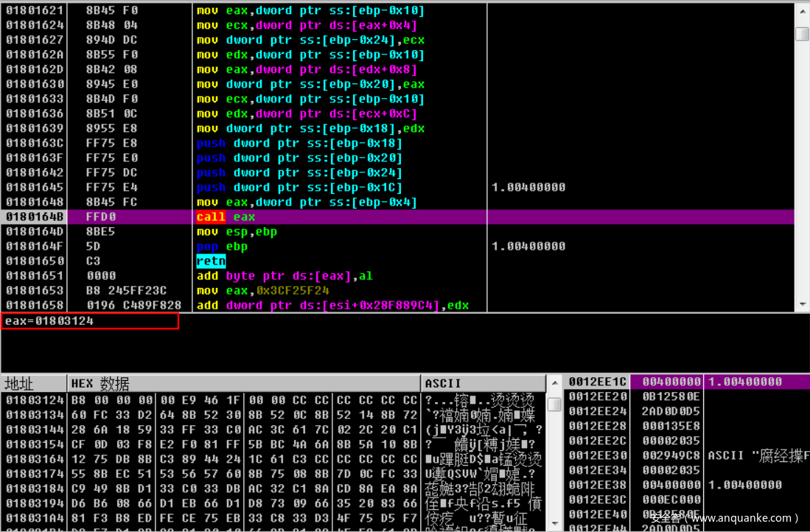Select address 01801639 row
The height and width of the screenshot is (532, 810).
click(x=35, y=128)
